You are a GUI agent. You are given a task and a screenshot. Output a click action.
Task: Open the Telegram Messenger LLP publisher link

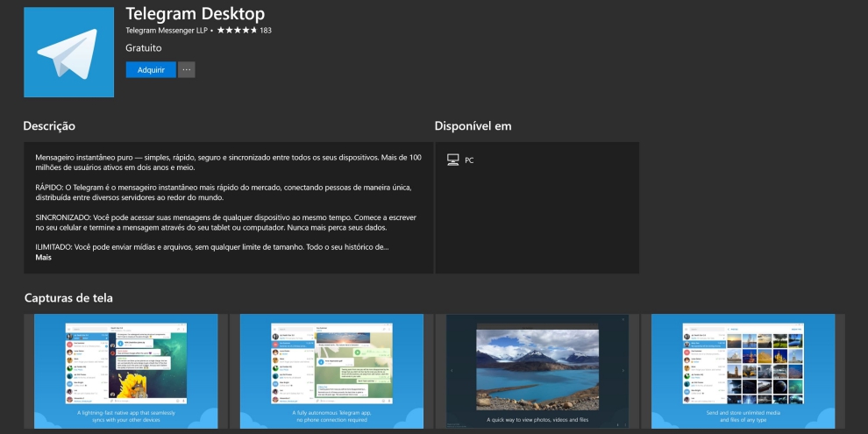pyautogui.click(x=167, y=31)
